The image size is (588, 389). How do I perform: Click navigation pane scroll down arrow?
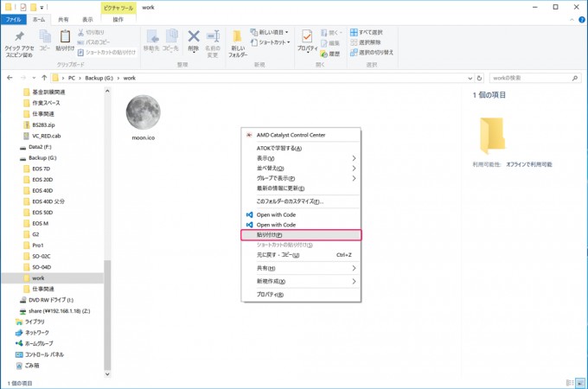click(107, 374)
